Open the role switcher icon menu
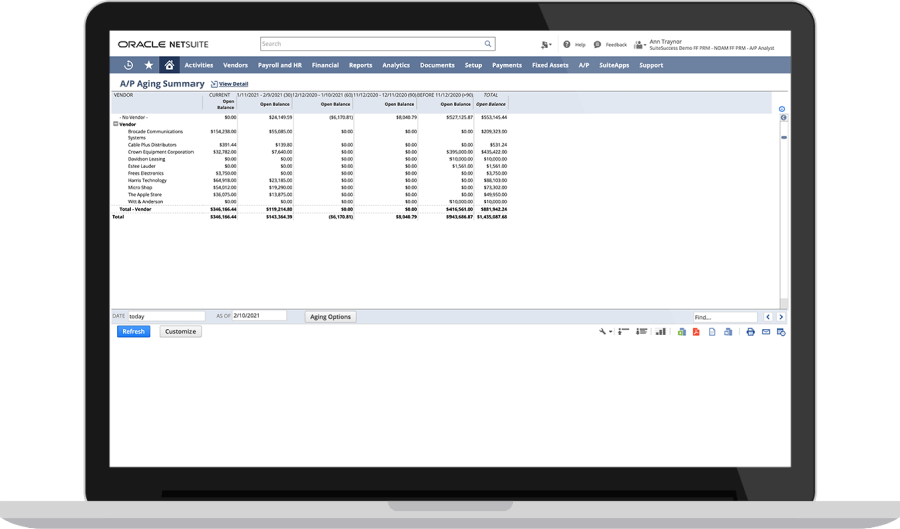 point(639,44)
